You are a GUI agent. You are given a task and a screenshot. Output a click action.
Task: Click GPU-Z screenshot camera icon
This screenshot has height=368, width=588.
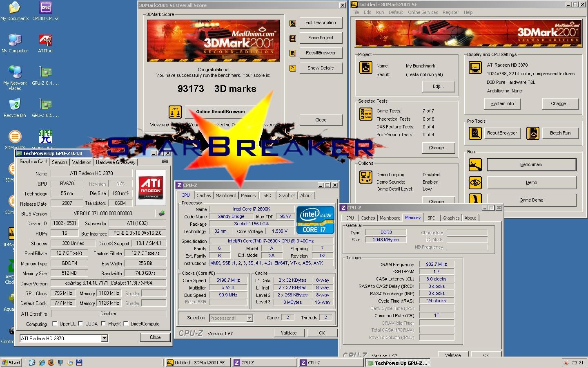[165, 161]
